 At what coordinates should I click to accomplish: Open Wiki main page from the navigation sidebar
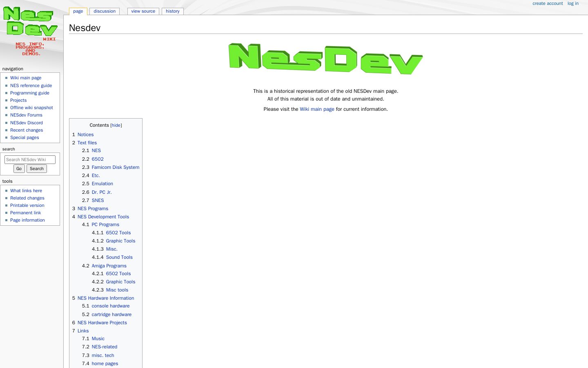coord(26,78)
